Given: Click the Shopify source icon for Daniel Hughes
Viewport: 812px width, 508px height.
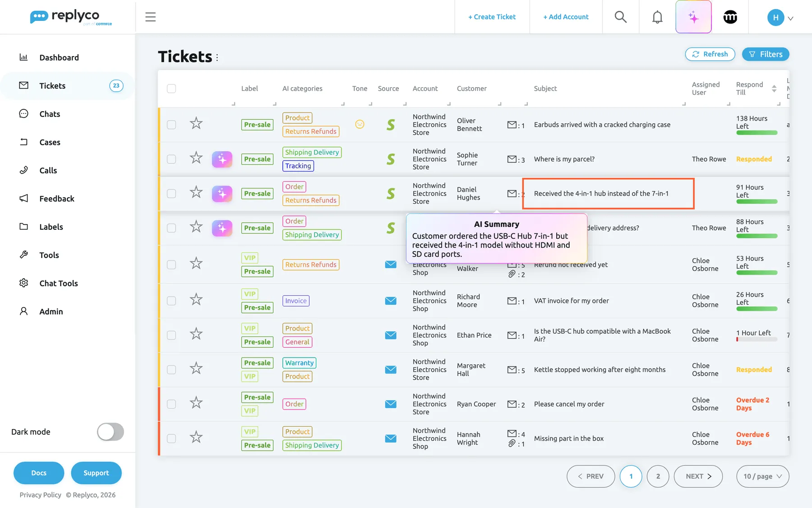Looking at the screenshot, I should click(391, 193).
